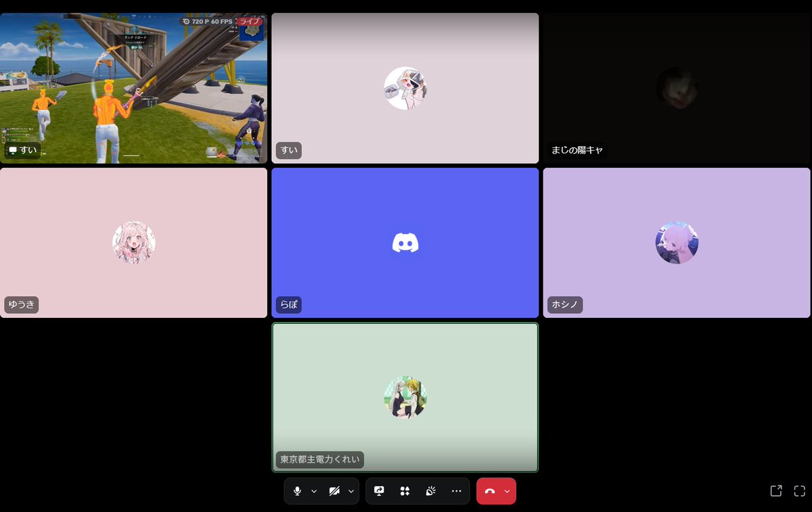Select the らぽ participant tile
This screenshot has height=512, width=812.
(405, 243)
